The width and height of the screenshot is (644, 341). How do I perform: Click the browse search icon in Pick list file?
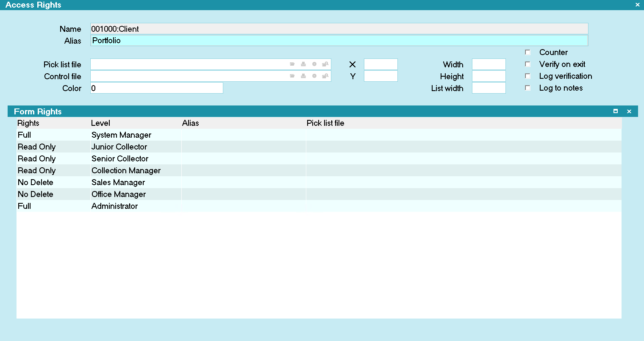pos(325,64)
